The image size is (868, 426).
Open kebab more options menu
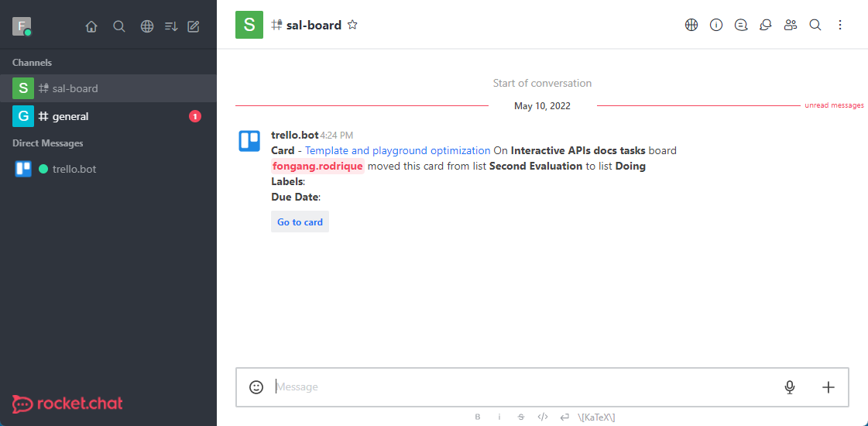[840, 25]
